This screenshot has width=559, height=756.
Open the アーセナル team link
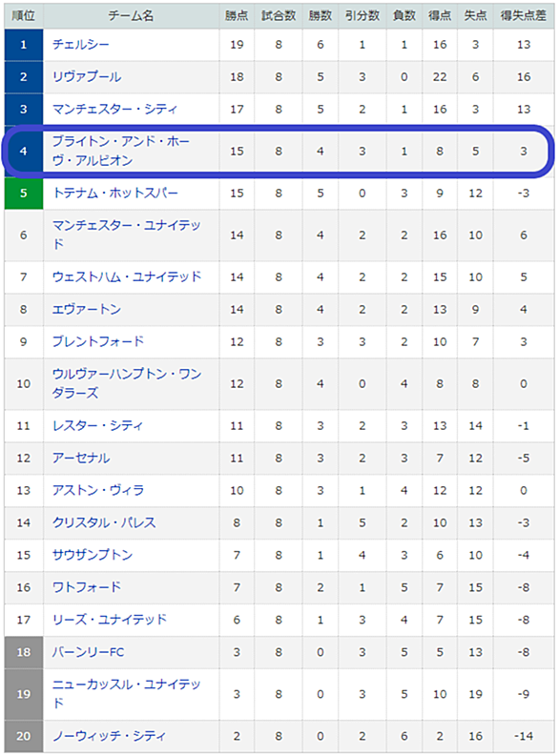point(80,458)
